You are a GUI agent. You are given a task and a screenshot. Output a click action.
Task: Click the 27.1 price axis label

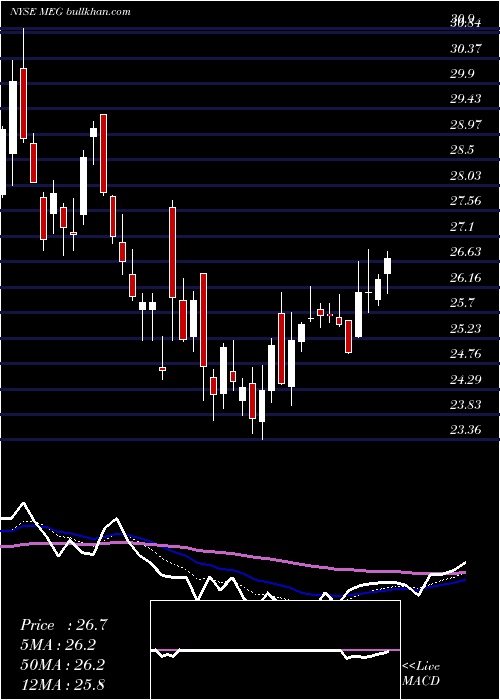[462, 227]
